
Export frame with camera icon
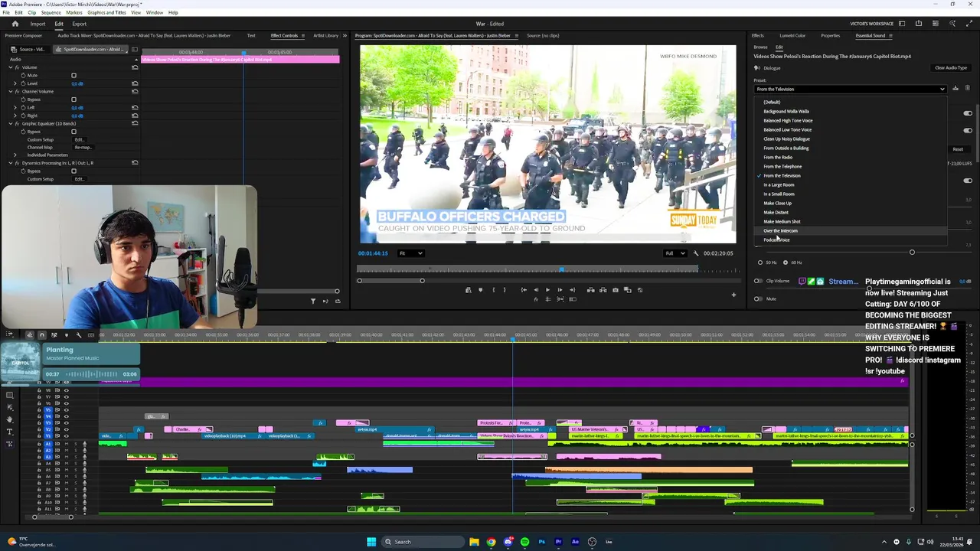coord(615,290)
